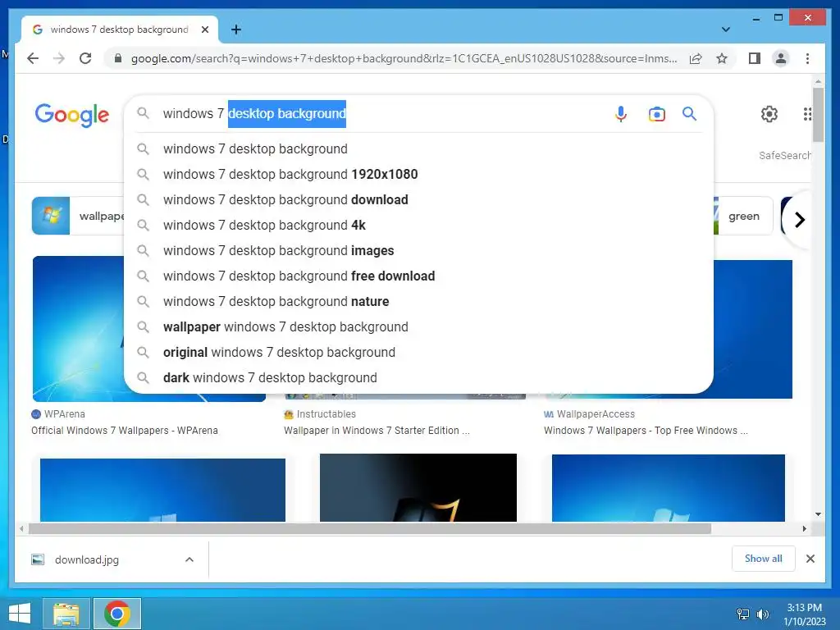Bookmark this page with the star icon

(x=722, y=58)
